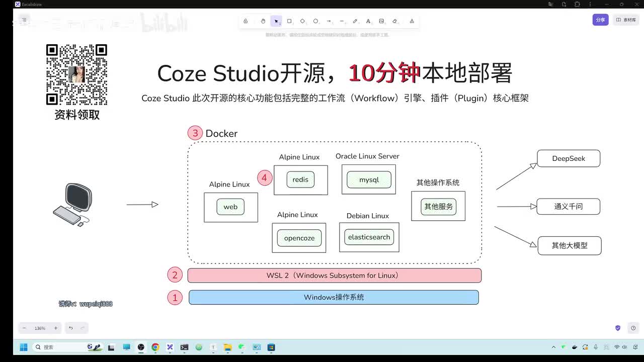
Task: Select the 其他服务 box in diagram
Action: point(439,206)
